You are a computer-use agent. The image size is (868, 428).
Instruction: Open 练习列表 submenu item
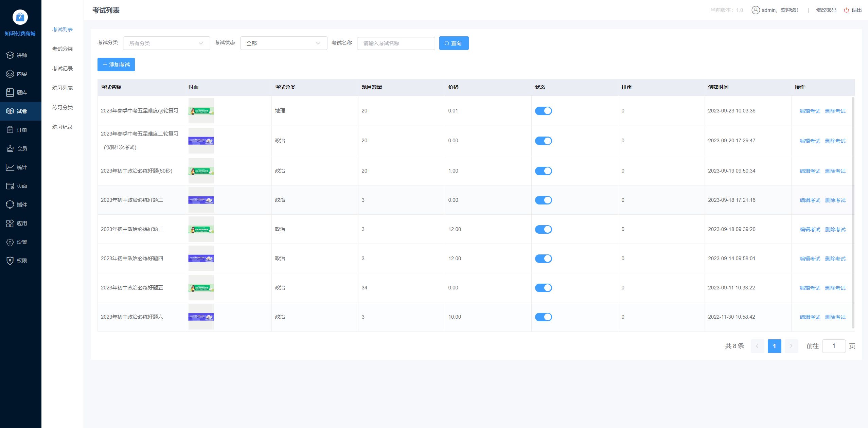click(63, 88)
